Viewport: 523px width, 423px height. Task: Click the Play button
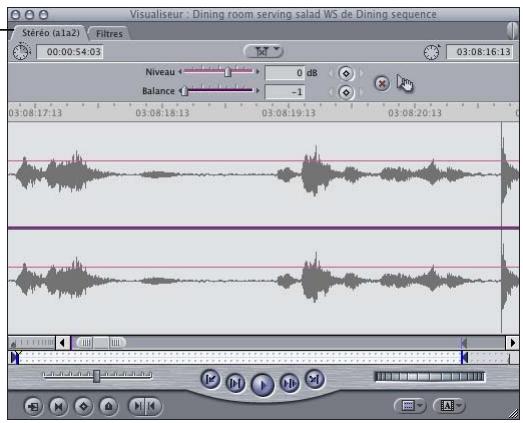(x=263, y=385)
